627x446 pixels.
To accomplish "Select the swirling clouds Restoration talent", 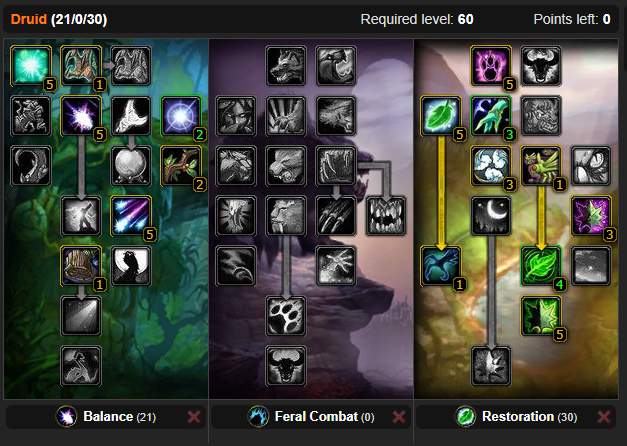I will pyautogui.click(x=491, y=166).
